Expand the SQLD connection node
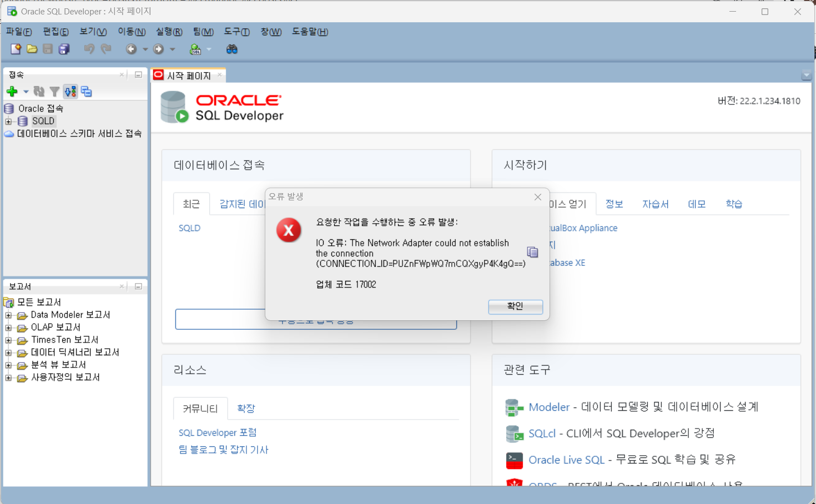 pos(8,121)
